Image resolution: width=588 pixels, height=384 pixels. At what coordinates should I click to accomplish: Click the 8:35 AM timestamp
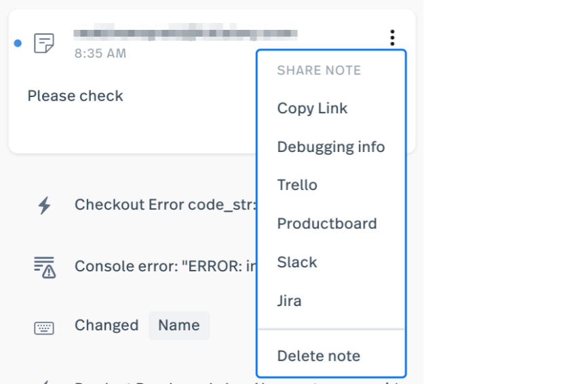point(100,54)
